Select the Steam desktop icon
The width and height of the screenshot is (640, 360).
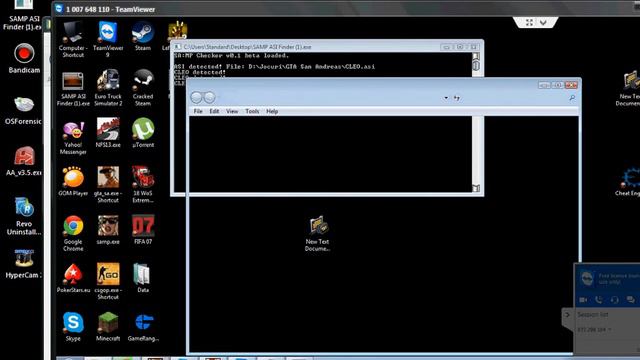tap(143, 37)
